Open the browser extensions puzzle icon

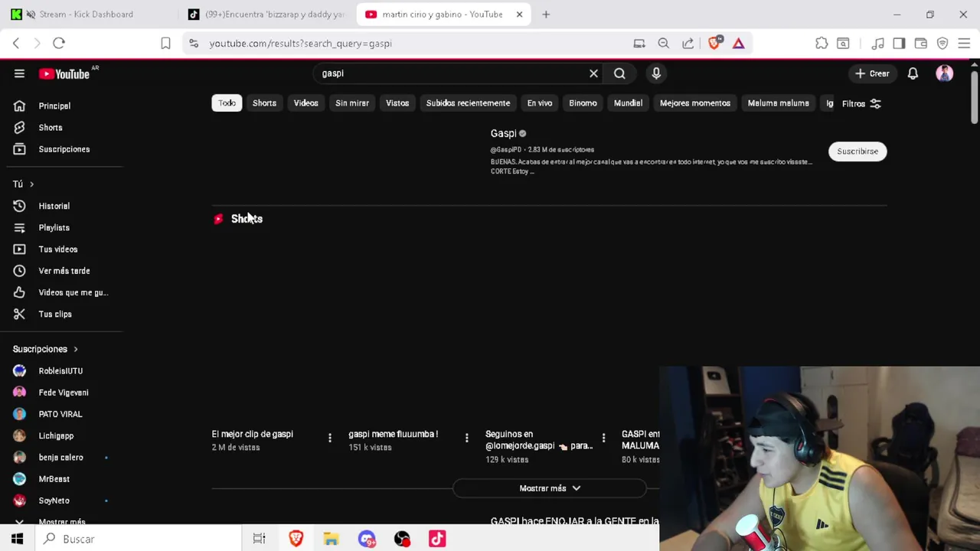pos(822,44)
